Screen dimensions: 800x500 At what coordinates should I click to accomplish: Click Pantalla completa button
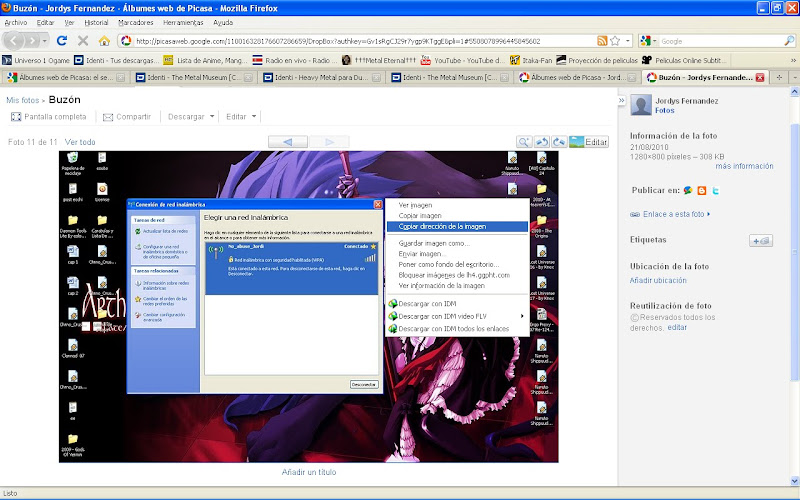49,116
